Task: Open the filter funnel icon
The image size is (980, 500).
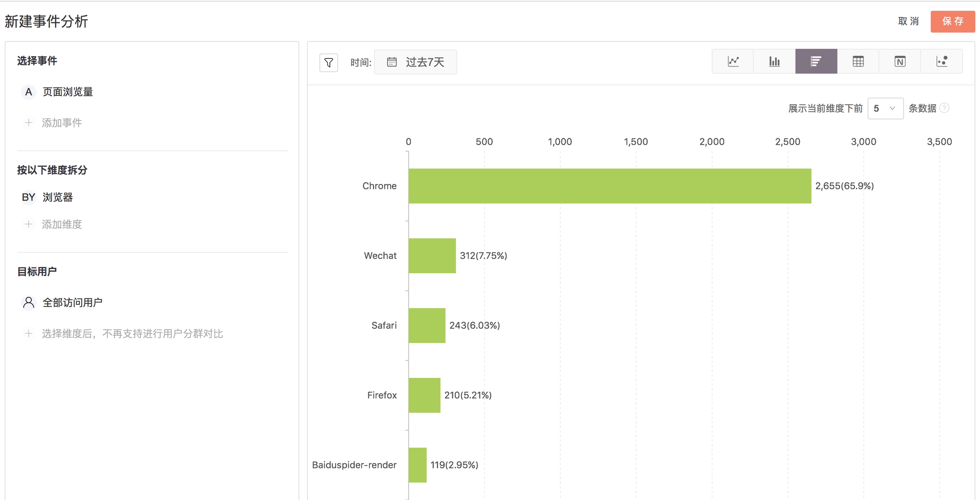Action: click(329, 63)
